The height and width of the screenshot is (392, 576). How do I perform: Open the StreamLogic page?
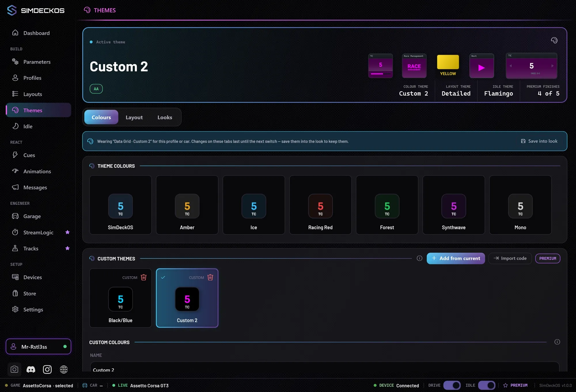coord(38,232)
